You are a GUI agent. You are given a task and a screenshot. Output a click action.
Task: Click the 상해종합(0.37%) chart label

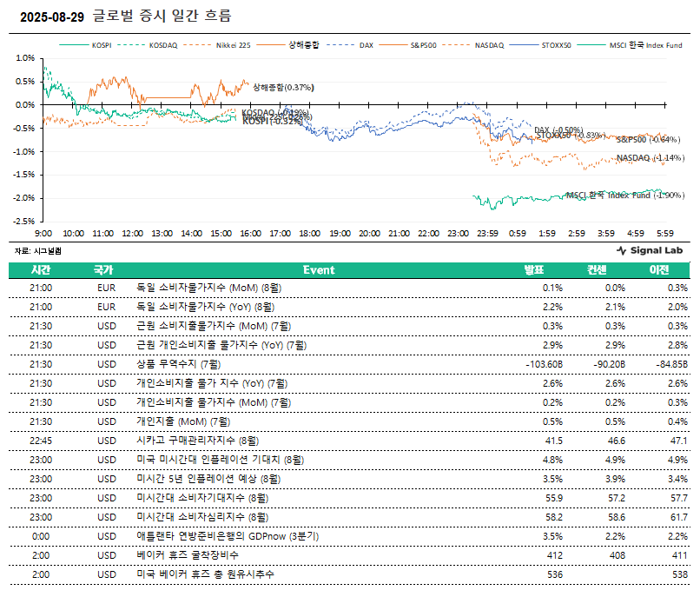click(283, 87)
